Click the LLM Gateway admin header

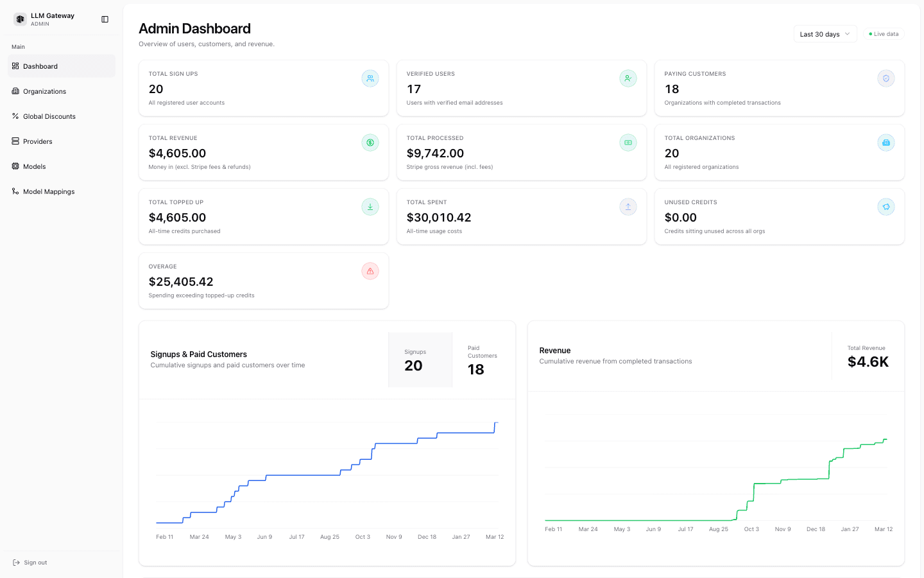click(x=45, y=19)
